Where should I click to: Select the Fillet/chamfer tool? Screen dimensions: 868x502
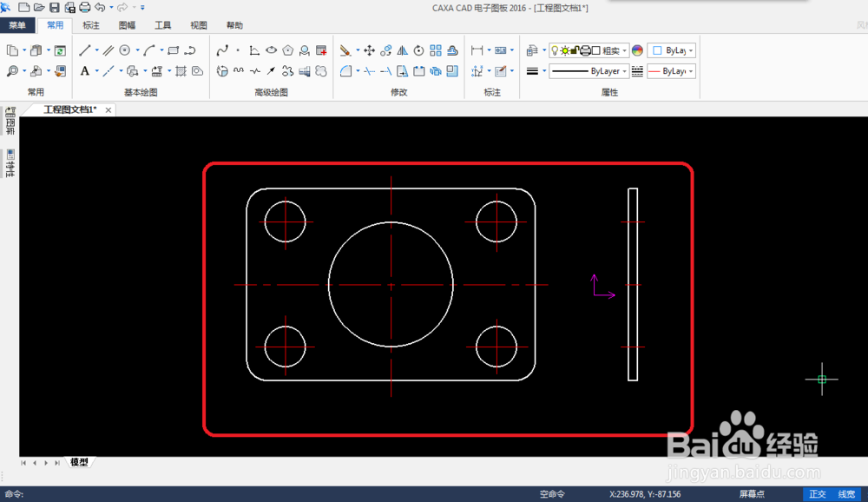pos(346,71)
